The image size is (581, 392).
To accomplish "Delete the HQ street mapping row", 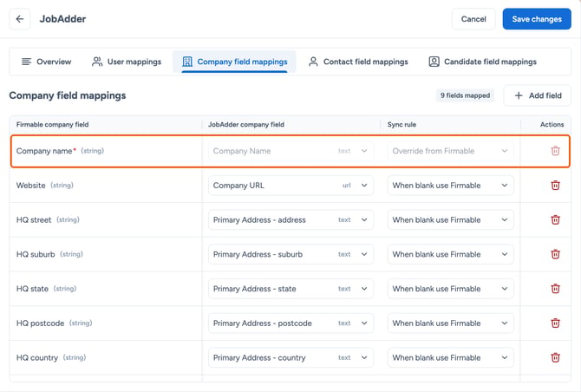I will [x=555, y=219].
